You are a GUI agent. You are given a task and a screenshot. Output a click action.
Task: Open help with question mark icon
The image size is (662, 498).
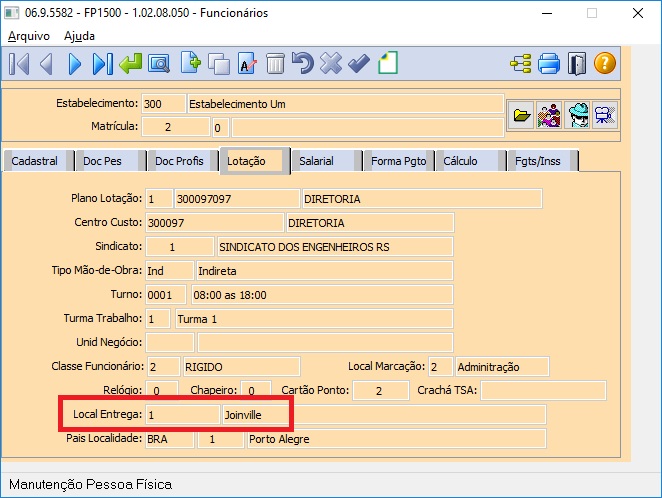pos(605,63)
